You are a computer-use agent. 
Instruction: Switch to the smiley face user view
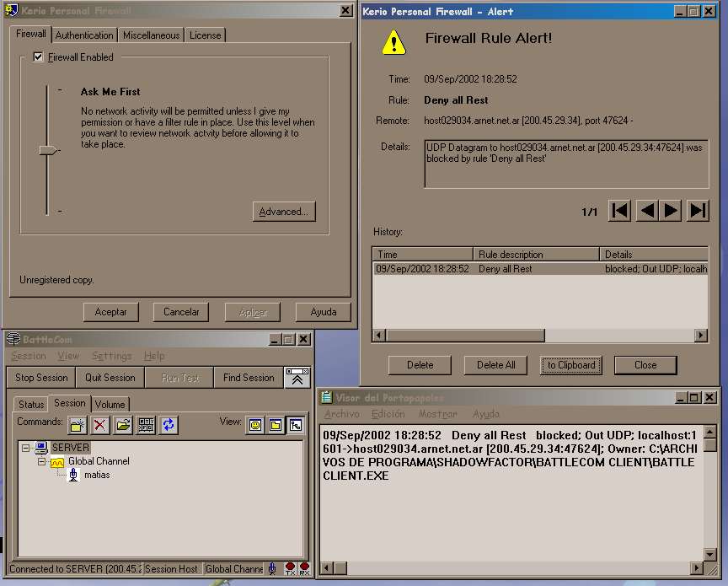point(255,425)
